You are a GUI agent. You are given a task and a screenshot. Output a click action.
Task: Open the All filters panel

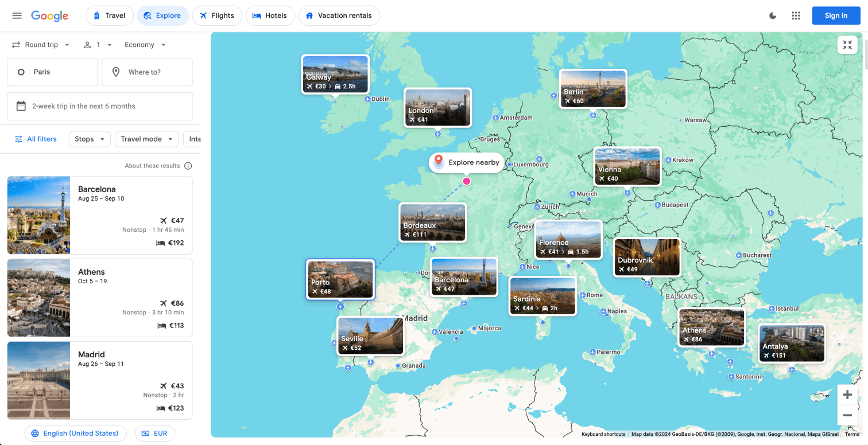[x=35, y=139]
